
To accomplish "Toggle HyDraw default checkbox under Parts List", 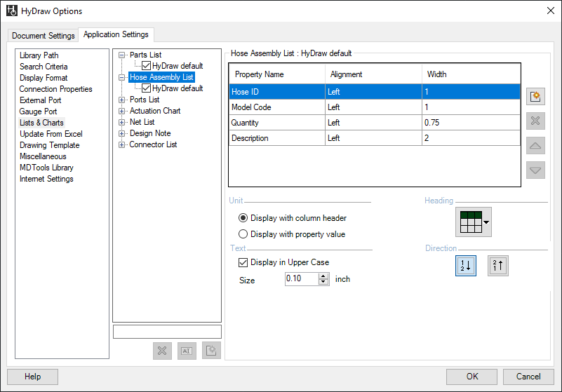I will 146,66.
